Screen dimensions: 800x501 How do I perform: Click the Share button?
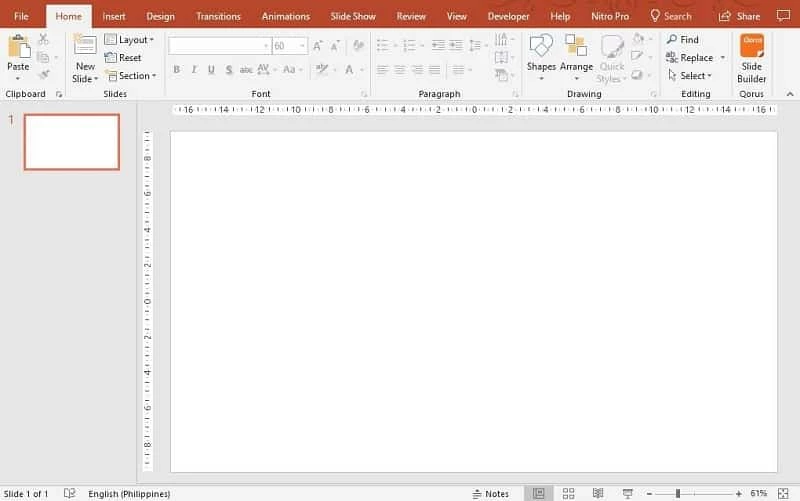click(x=739, y=16)
